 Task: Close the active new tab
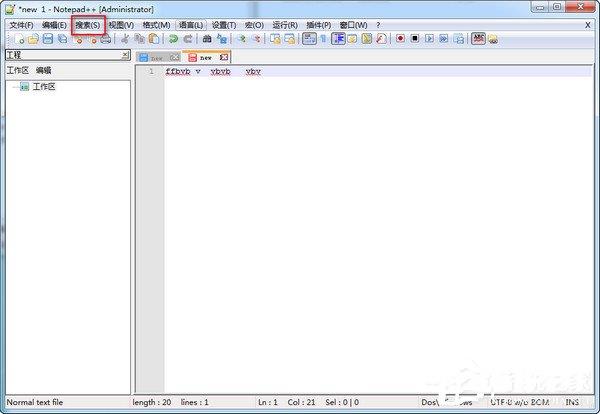(224, 57)
